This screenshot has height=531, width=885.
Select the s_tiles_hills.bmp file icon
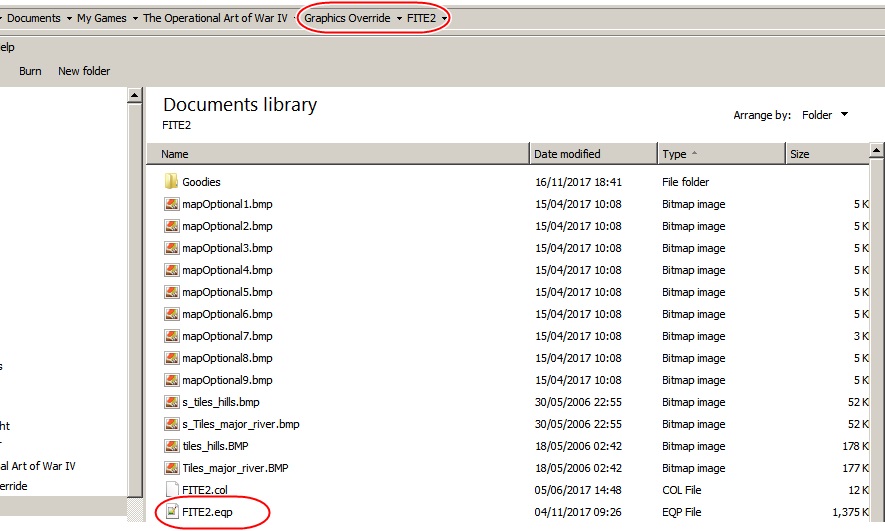pyautogui.click(x=172, y=402)
